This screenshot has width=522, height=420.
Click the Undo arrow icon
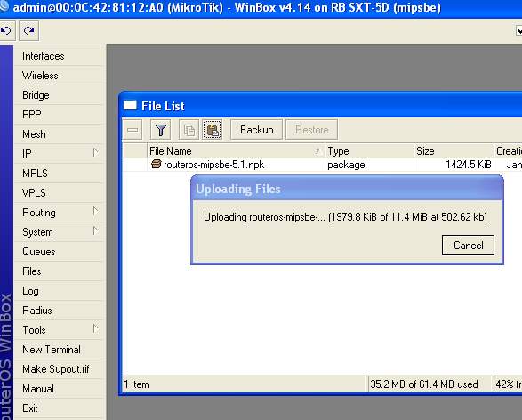tap(6, 31)
